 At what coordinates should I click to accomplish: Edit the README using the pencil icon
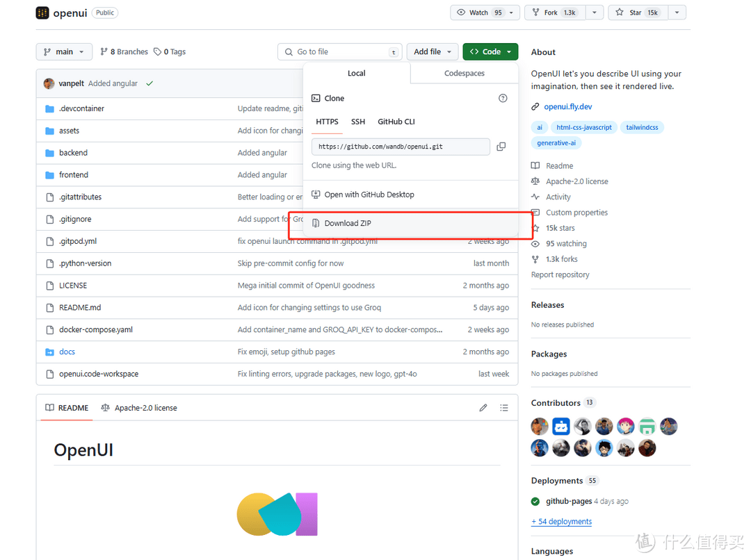click(x=483, y=408)
